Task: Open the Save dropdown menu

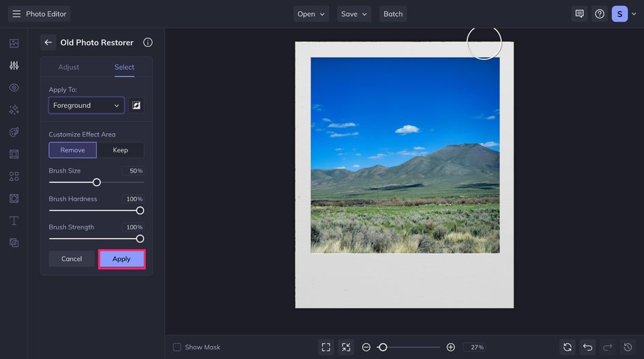Action: tap(354, 14)
